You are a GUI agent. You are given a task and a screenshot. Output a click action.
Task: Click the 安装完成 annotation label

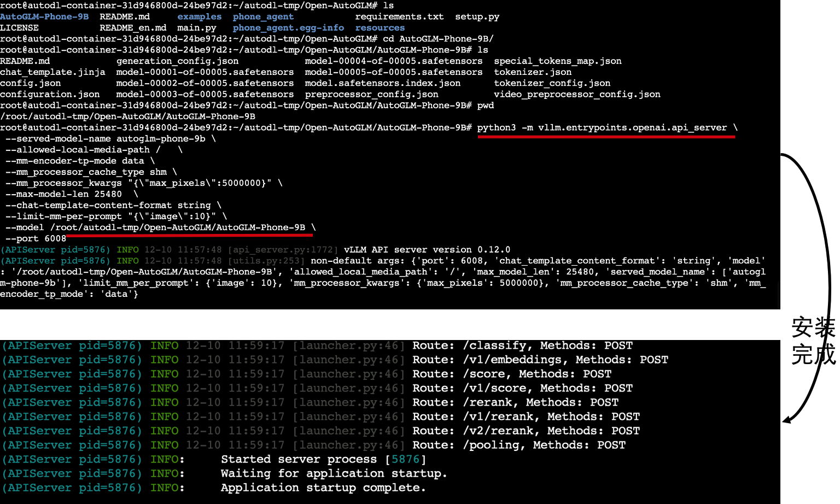pyautogui.click(x=813, y=341)
